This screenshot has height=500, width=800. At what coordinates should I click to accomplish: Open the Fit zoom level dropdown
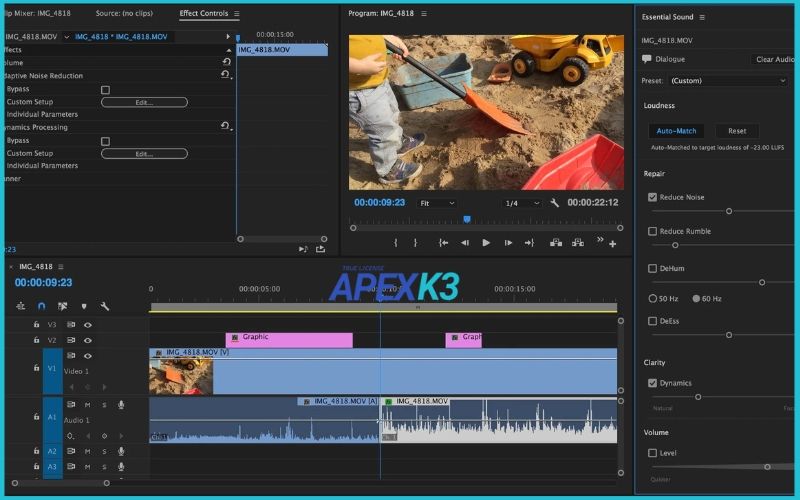coord(437,203)
